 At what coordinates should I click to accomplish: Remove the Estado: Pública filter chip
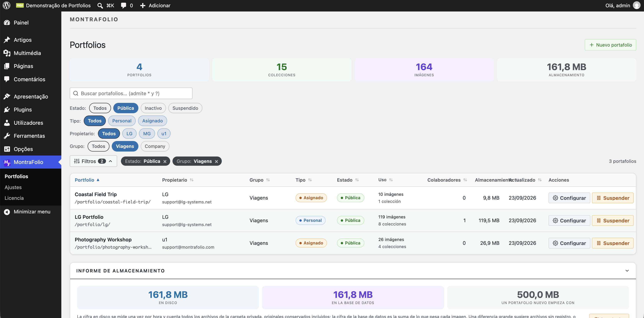pos(165,161)
